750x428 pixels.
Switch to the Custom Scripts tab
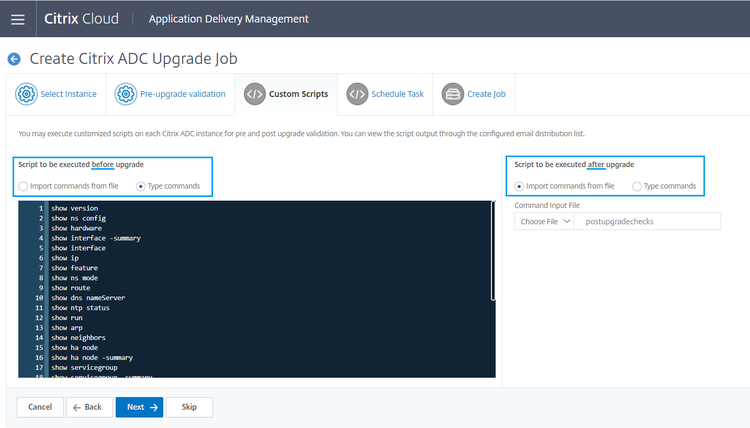[x=286, y=94]
